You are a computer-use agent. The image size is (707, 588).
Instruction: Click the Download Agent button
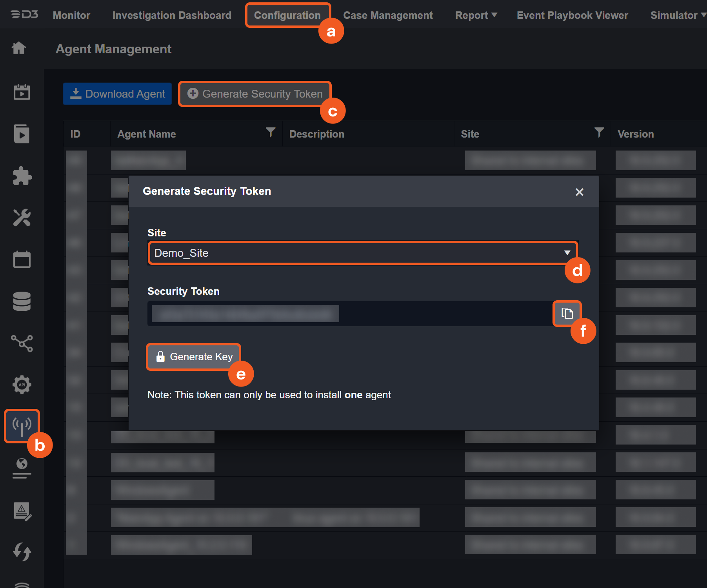(x=117, y=94)
